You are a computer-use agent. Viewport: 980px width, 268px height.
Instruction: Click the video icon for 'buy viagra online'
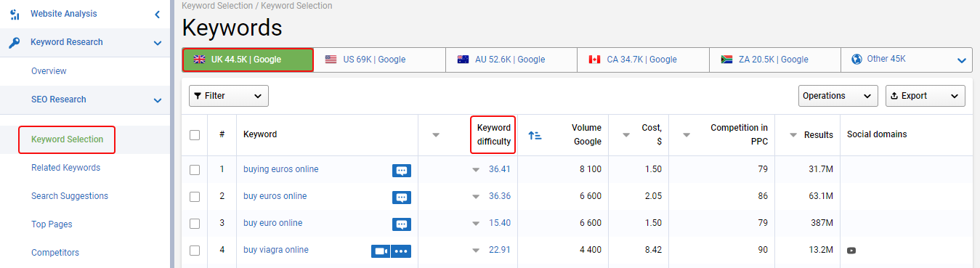tap(381, 251)
